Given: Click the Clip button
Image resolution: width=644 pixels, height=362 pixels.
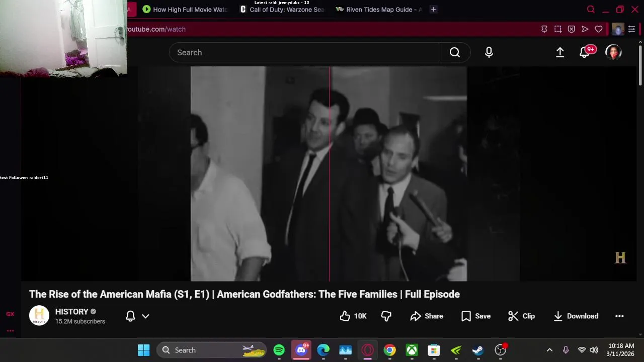Looking at the screenshot, I should click(x=521, y=316).
